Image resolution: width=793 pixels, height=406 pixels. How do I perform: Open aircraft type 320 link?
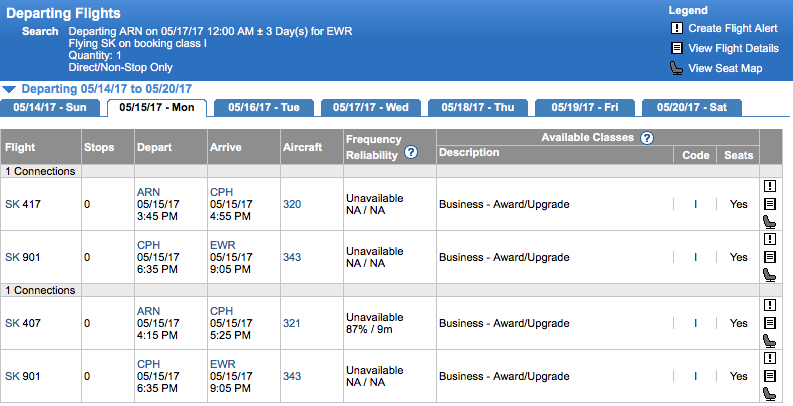(x=292, y=204)
